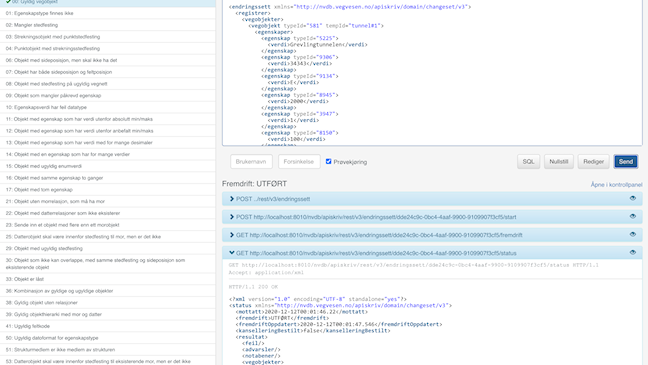Select 08: Objekt med stedfesting på ugyldig vegnett

(x=107, y=84)
